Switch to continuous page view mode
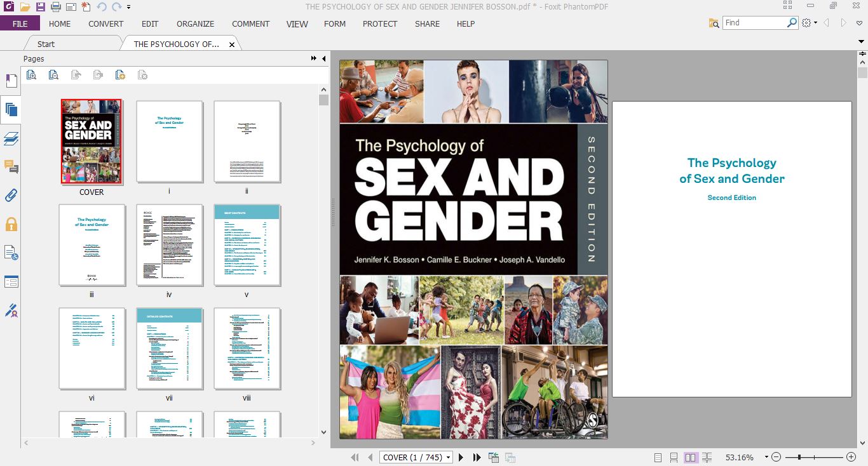 (x=674, y=457)
